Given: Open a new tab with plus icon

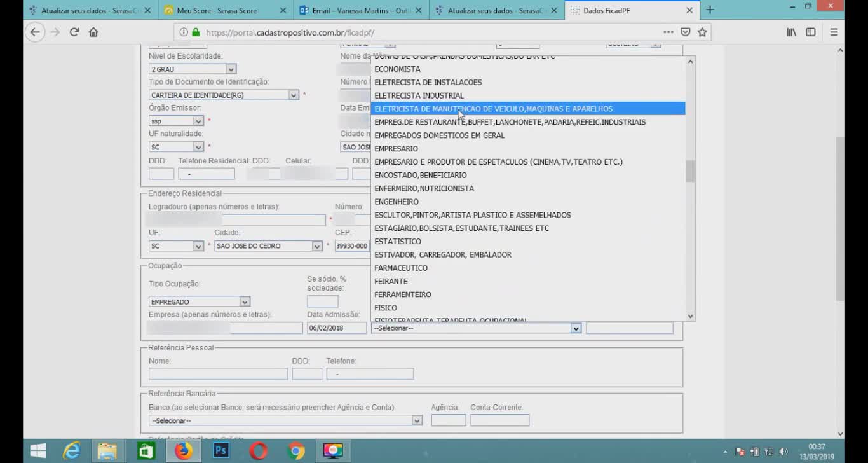Looking at the screenshot, I should coord(710,10).
